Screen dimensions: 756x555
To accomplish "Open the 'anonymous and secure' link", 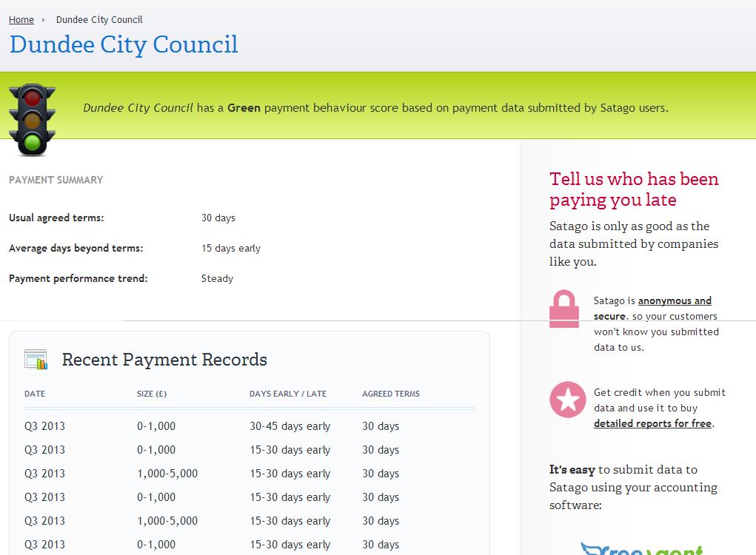I will (652, 309).
